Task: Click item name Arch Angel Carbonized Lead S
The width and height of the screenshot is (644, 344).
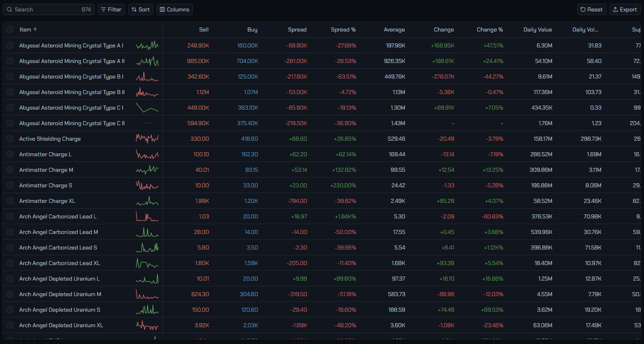Action: (x=58, y=247)
